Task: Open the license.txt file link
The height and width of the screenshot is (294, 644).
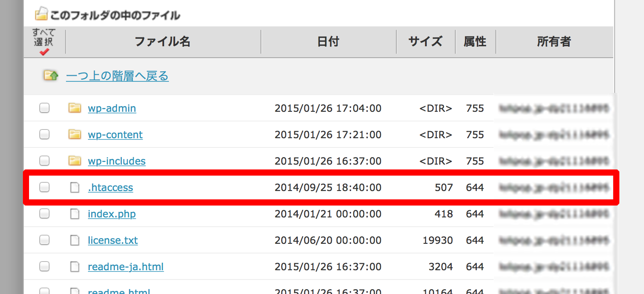Action: point(113,240)
